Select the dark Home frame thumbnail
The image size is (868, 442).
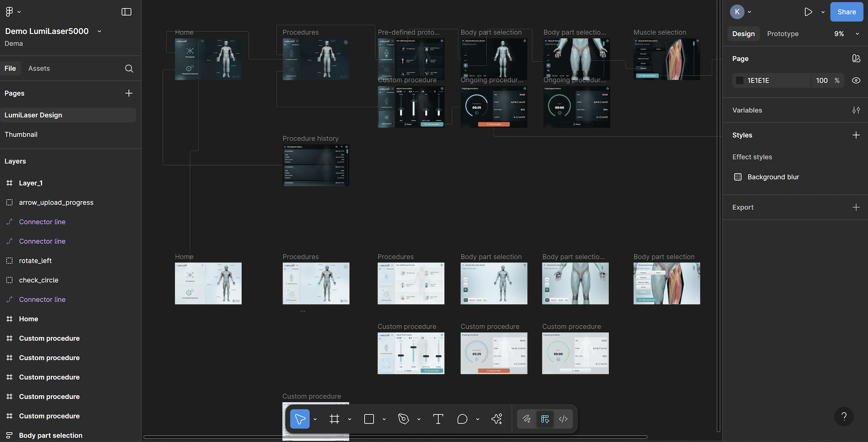(208, 59)
